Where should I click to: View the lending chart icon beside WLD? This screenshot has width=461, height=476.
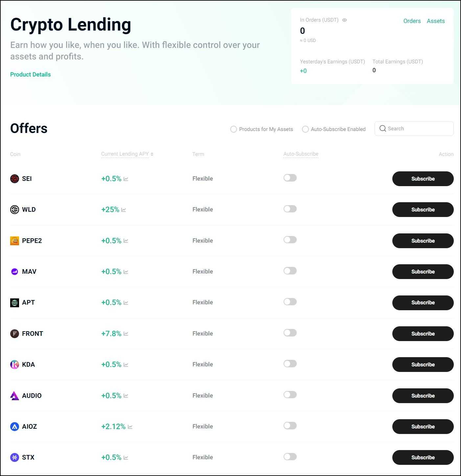pyautogui.click(x=124, y=209)
